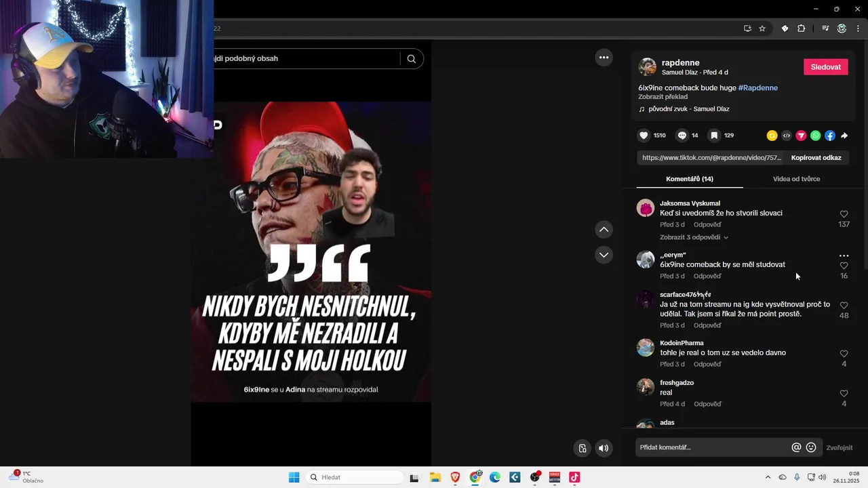Screen dimensions: 868x488
Task: Open Brave browser from taskbar
Action: coord(455,477)
